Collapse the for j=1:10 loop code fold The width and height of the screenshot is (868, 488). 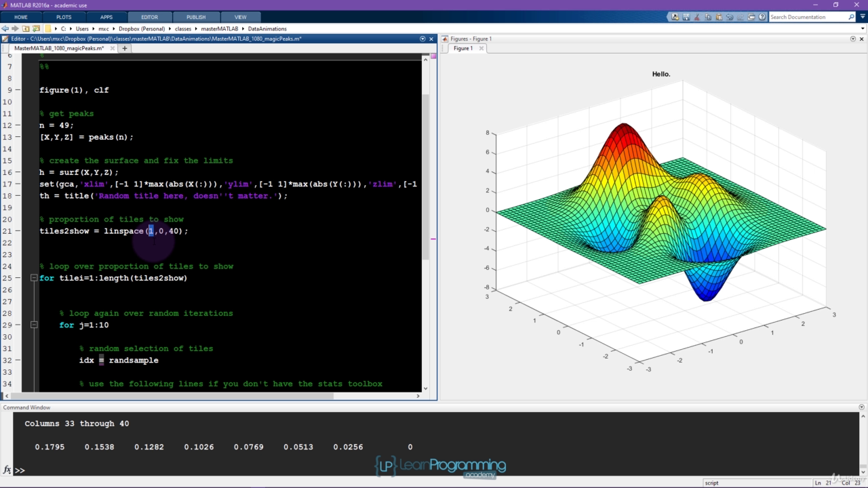pyautogui.click(x=34, y=325)
